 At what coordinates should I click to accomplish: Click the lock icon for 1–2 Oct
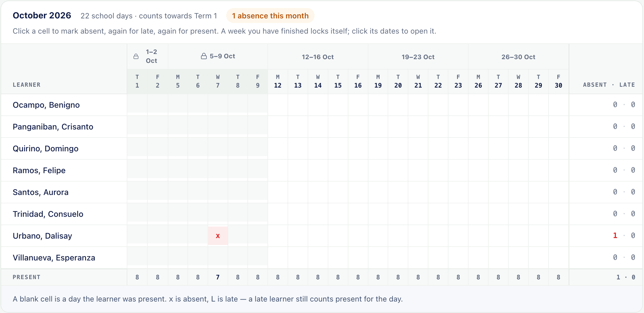pos(136,56)
